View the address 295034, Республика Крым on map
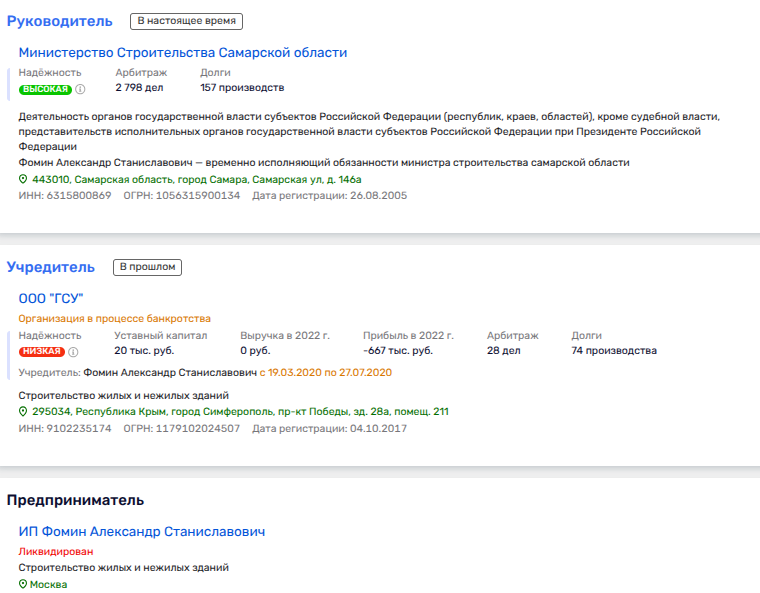Viewport: 760px width, 593px height. tap(240, 411)
